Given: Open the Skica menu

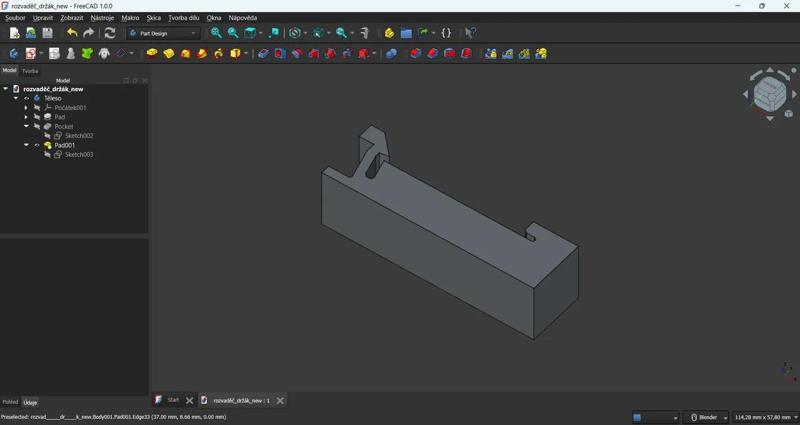Looking at the screenshot, I should point(154,18).
